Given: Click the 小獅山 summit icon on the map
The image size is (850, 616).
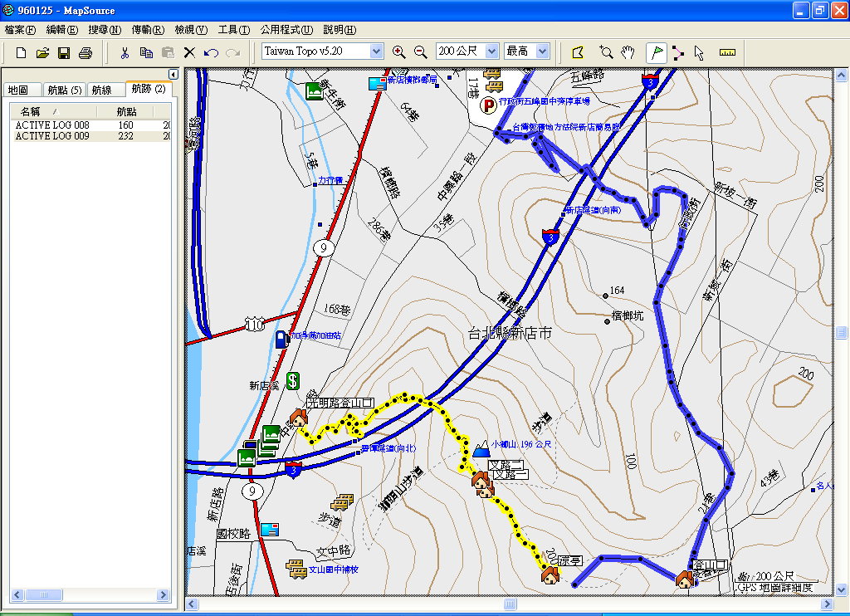Looking at the screenshot, I should pyautogui.click(x=481, y=449).
